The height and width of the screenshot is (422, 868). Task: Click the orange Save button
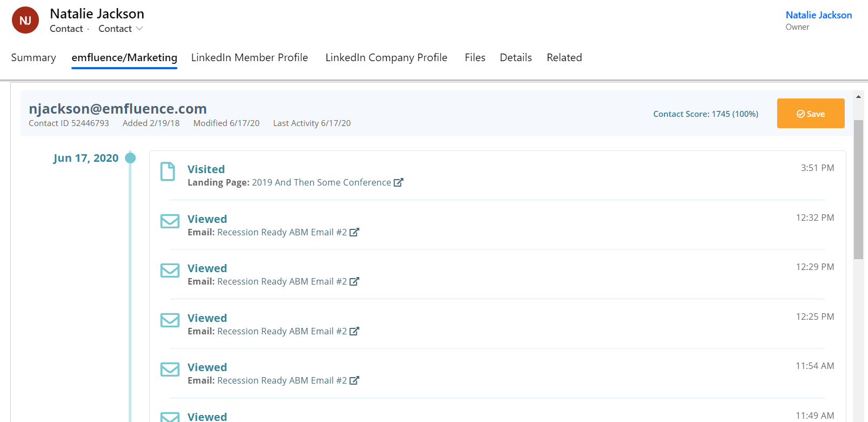click(811, 114)
